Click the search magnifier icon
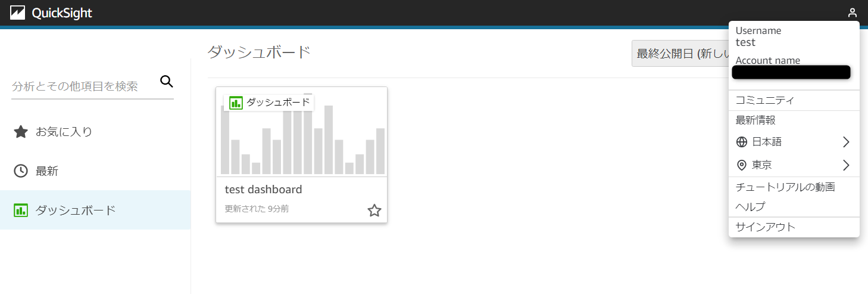 point(167,82)
